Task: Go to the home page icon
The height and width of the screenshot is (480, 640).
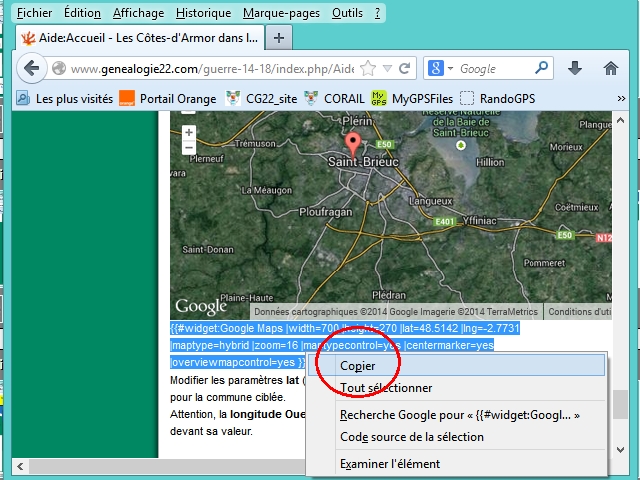Action: pos(611,68)
